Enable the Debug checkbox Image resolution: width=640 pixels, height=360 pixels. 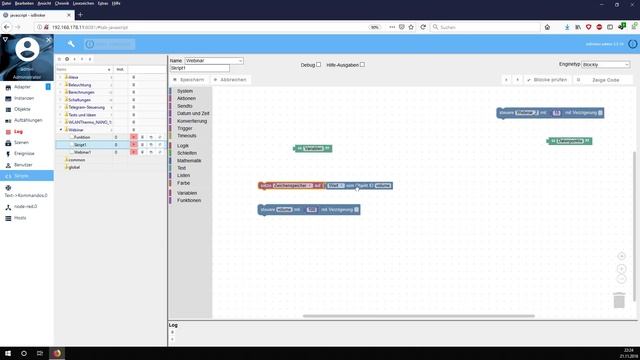[x=318, y=64]
